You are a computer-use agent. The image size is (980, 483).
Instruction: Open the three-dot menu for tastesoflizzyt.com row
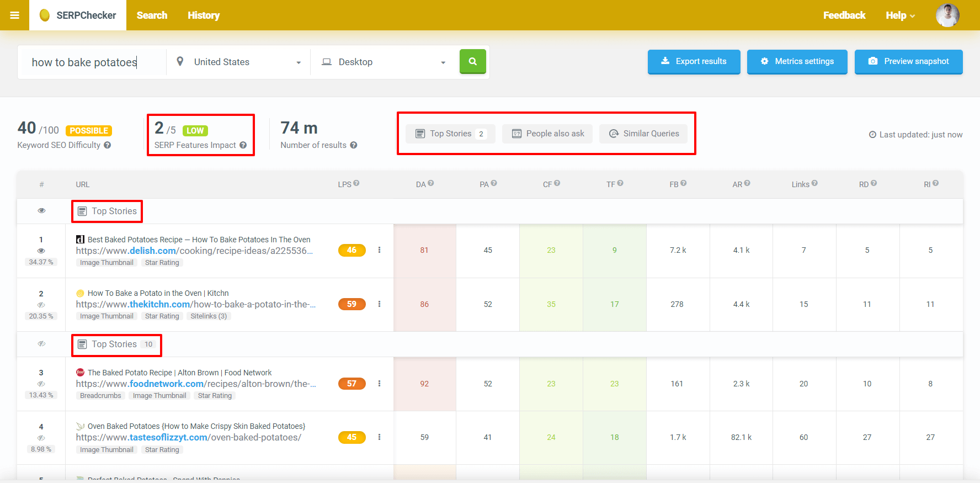pyautogui.click(x=379, y=437)
